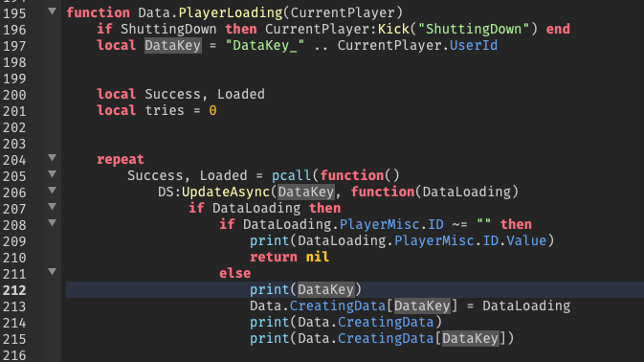Image resolution: width=644 pixels, height=362 pixels.
Task: Click line number 212 in the gutter
Action: 14,290
